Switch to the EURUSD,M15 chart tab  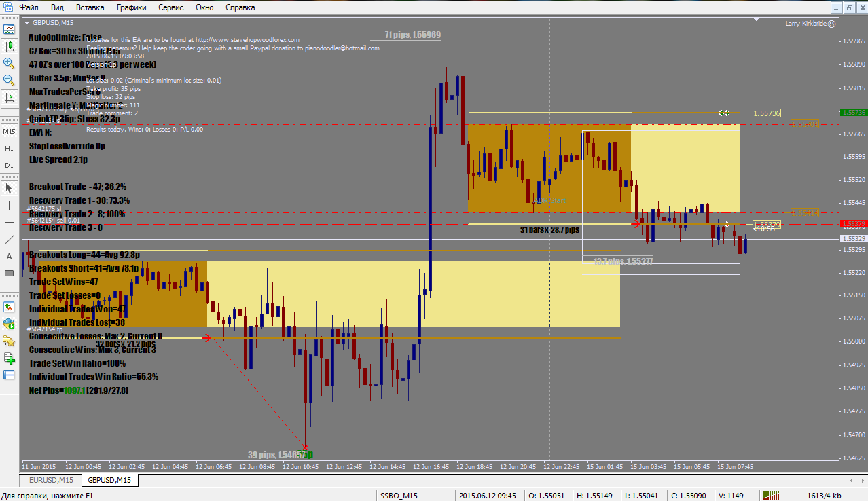51,480
